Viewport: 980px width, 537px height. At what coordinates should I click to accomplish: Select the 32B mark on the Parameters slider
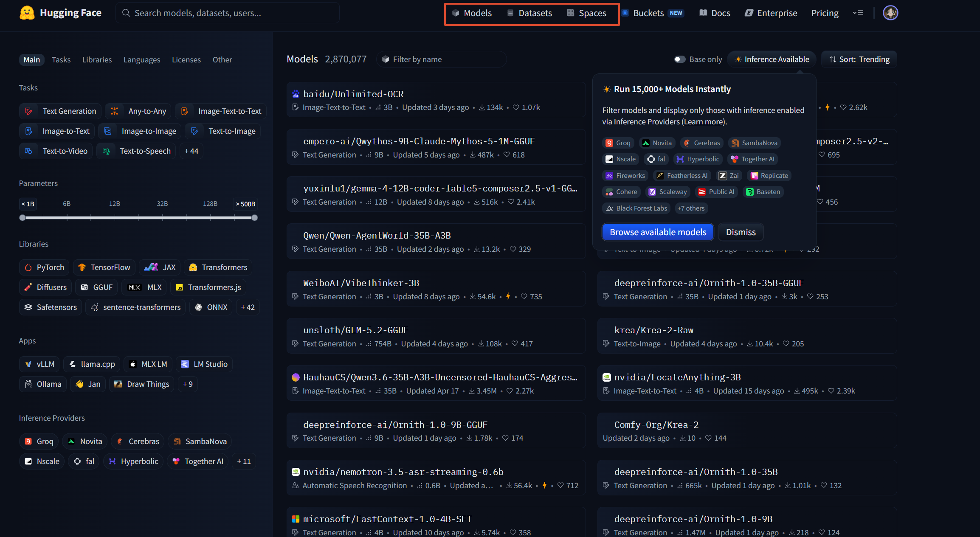(162, 204)
